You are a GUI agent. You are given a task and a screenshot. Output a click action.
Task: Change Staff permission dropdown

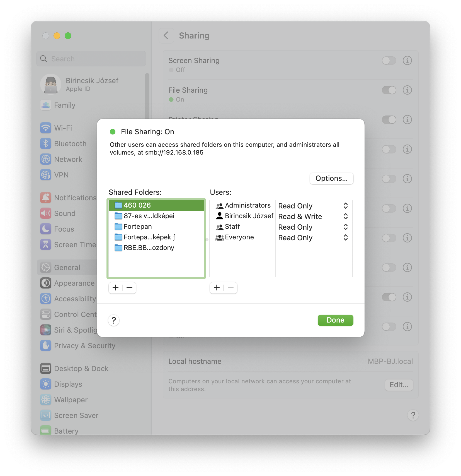314,227
